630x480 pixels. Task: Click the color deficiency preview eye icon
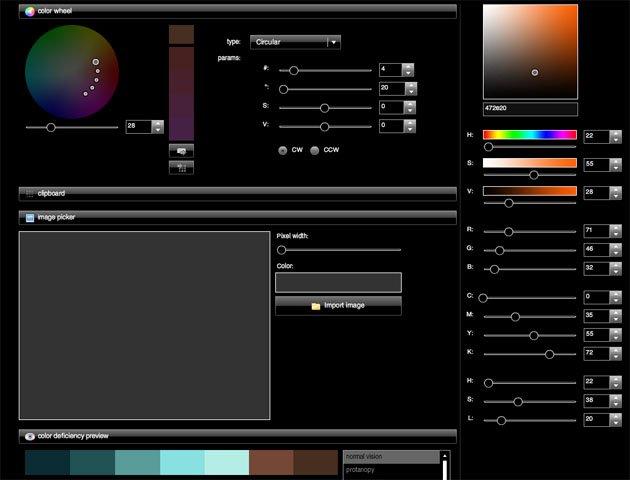(x=30, y=436)
